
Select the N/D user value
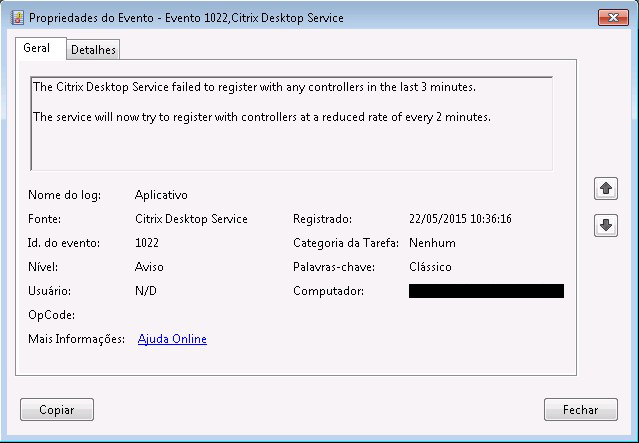[146, 291]
